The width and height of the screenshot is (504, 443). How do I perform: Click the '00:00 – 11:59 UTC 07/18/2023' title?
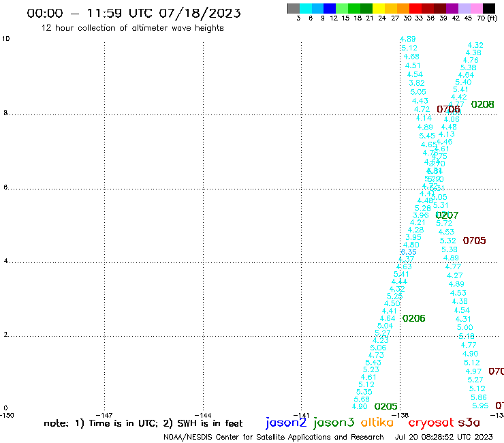coord(133,13)
